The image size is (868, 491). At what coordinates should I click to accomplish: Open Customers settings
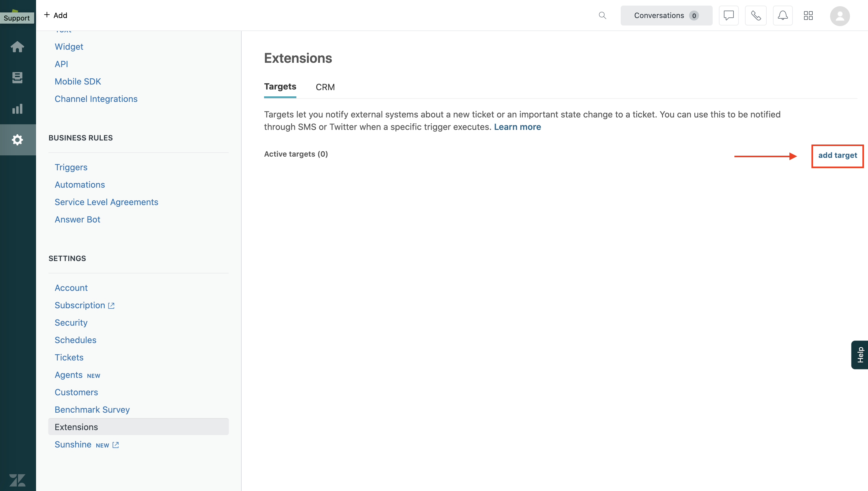(76, 392)
